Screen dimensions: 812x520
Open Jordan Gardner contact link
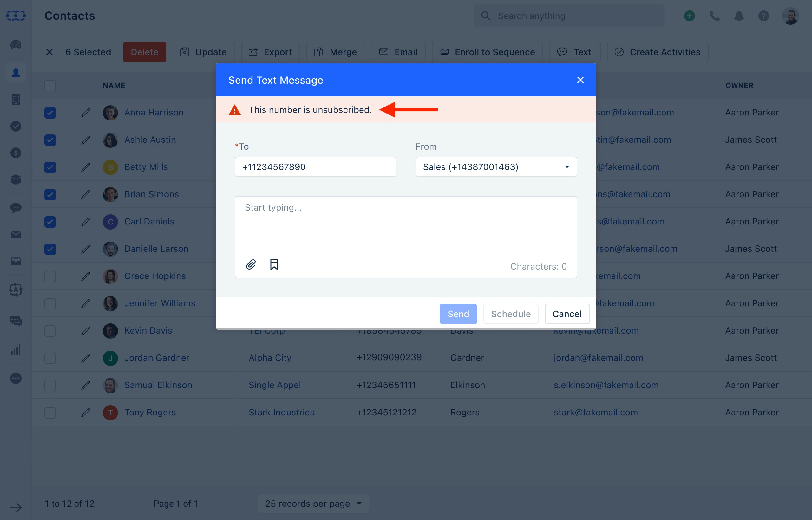click(x=157, y=358)
